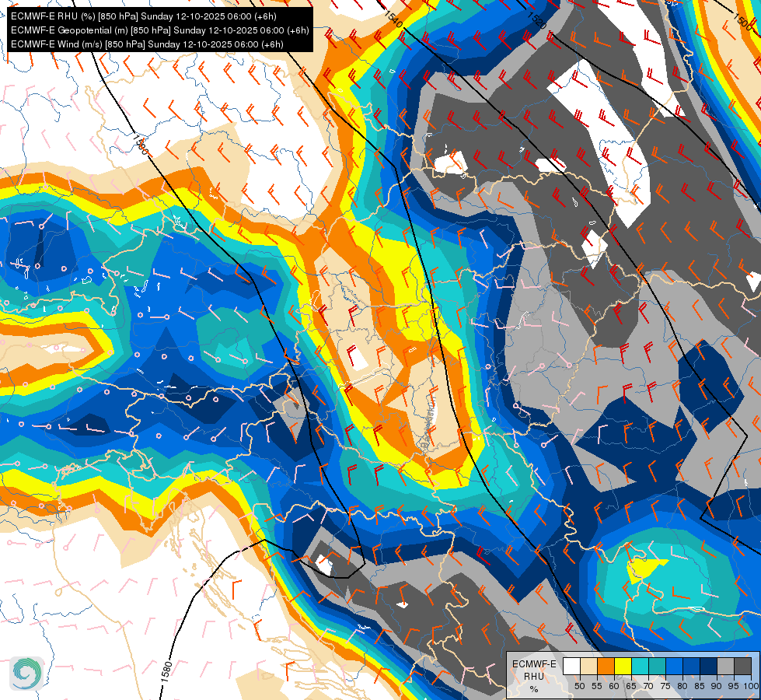This screenshot has height=700, width=761.
Task: Pick the teal 70-75% legend swatch
Action: [x=657, y=667]
